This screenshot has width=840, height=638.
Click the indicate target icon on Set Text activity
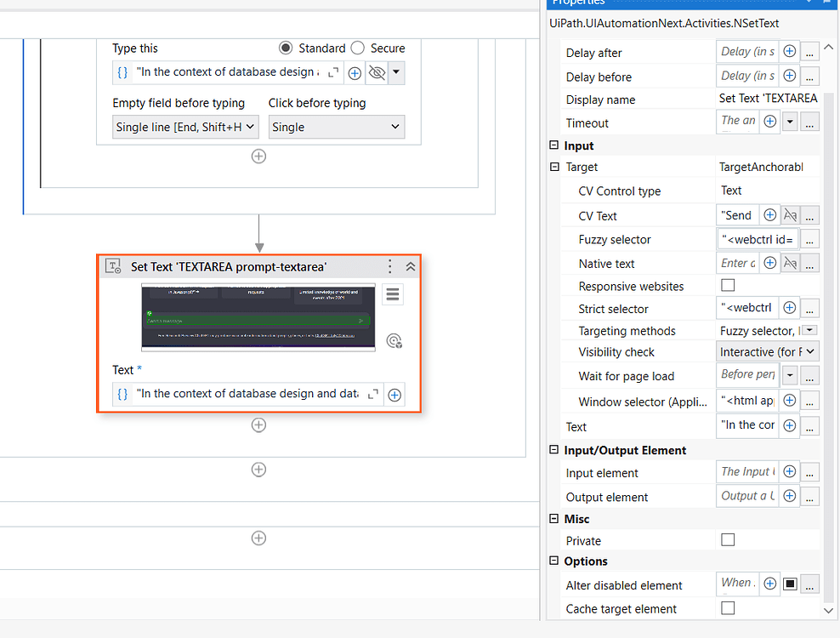394,340
